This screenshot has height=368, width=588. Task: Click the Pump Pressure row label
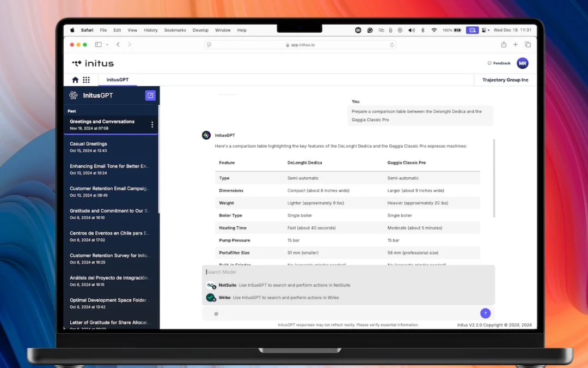coord(234,240)
